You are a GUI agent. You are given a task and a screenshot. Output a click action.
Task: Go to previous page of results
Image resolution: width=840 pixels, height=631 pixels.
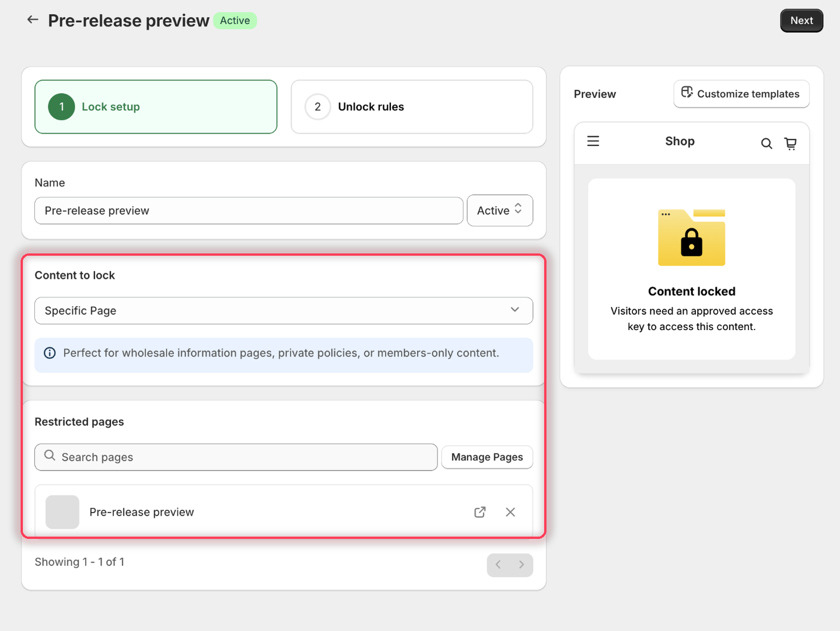[x=498, y=565]
